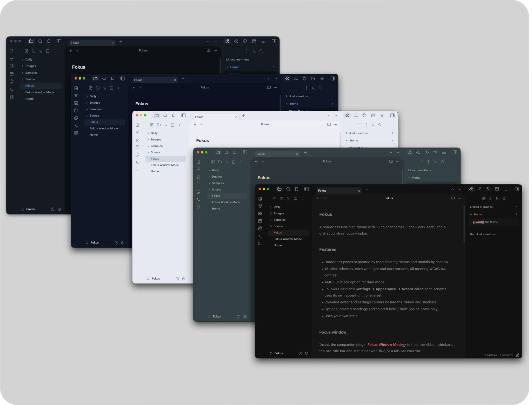Navigate back arrow in front dark window

pos(318,198)
